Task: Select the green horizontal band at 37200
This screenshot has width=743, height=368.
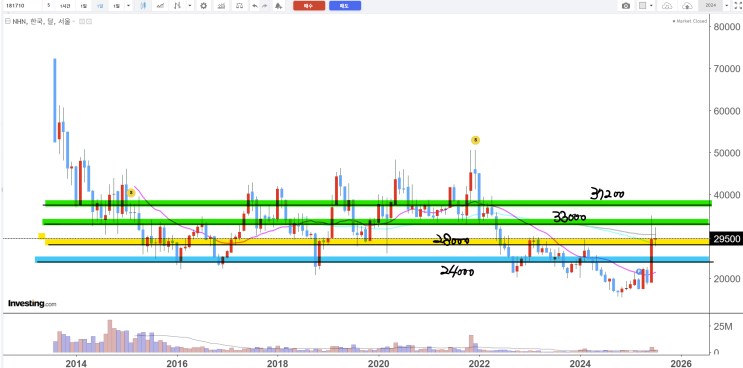Action: 378,203
